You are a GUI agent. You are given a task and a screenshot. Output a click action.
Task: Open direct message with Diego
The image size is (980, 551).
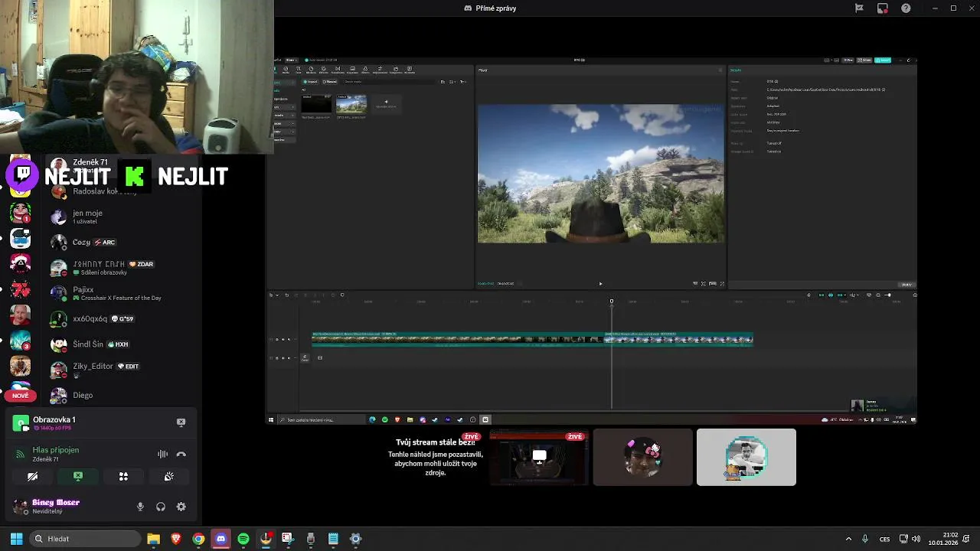[x=122, y=395]
